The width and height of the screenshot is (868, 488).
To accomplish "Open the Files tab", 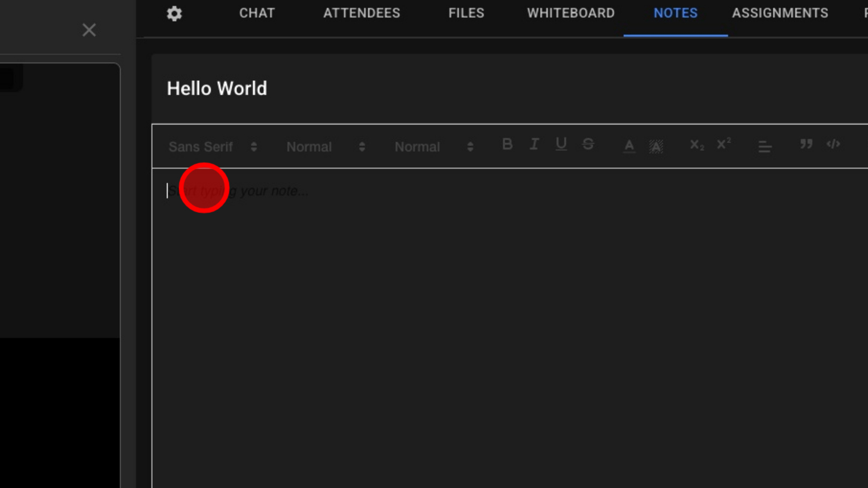I will coord(466,13).
